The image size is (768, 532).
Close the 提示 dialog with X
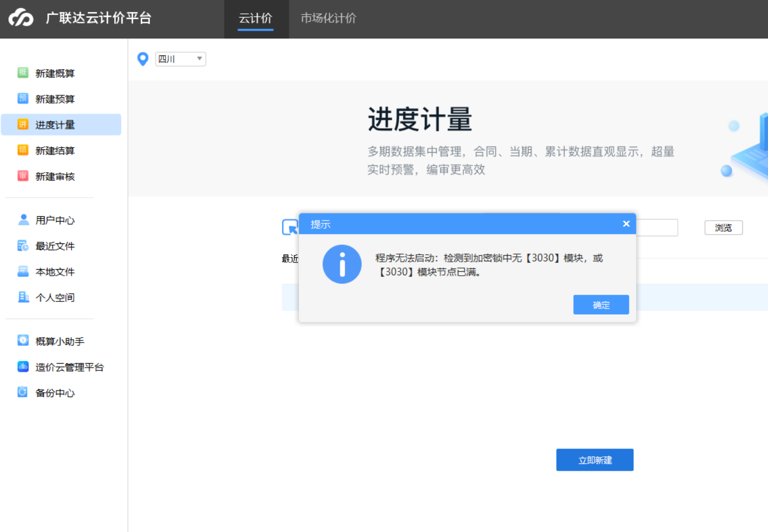(x=626, y=224)
